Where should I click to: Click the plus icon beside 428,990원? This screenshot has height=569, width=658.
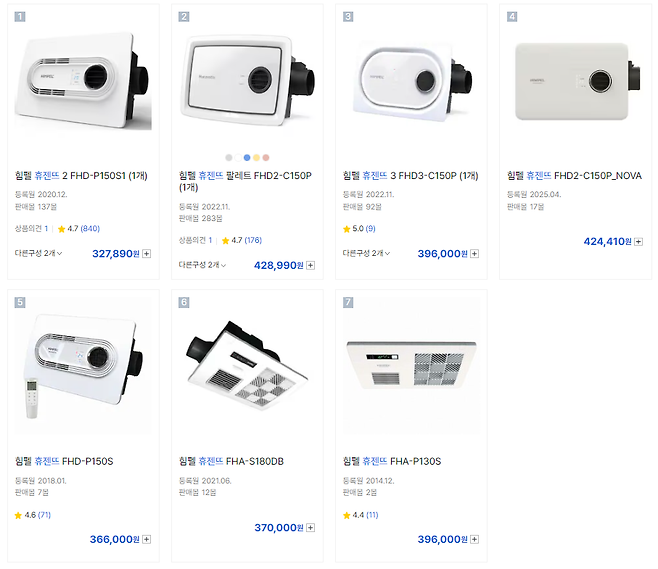click(310, 265)
